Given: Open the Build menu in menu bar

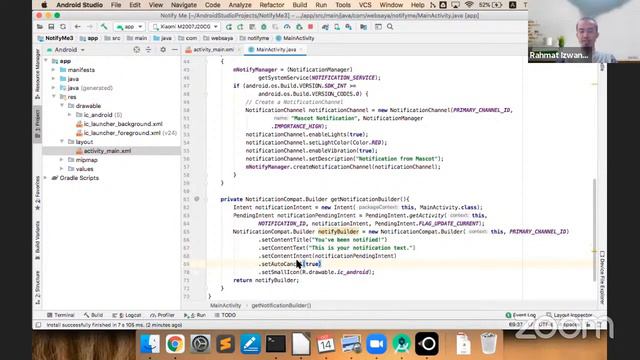Looking at the screenshot, I should click(300, 5).
